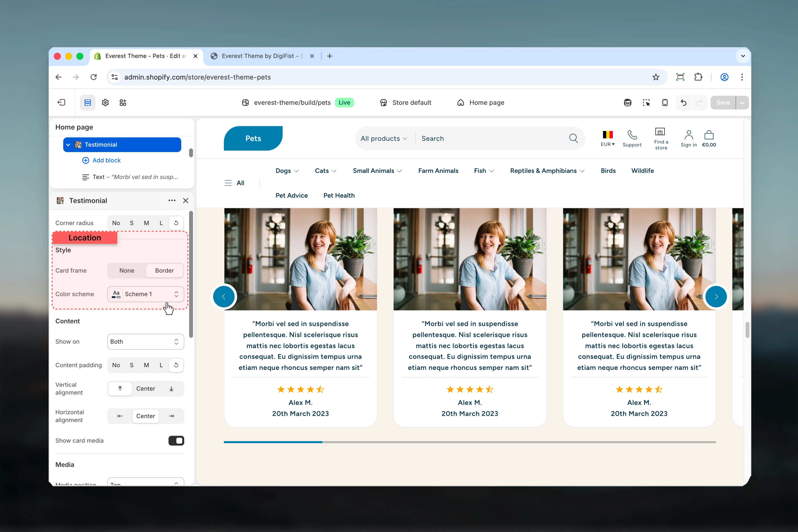This screenshot has height=532, width=798.
Task: Toggle Show card media switch
Action: click(x=176, y=440)
